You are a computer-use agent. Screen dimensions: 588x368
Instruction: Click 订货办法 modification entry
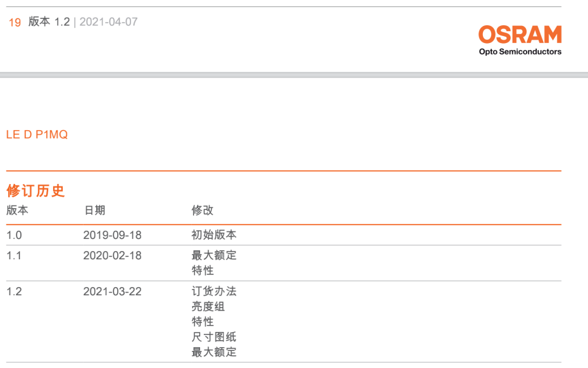(214, 291)
